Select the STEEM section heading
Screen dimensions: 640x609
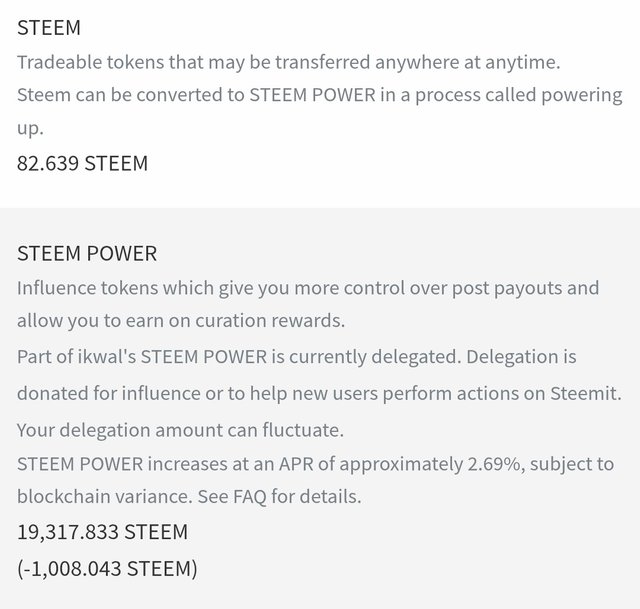point(49,28)
